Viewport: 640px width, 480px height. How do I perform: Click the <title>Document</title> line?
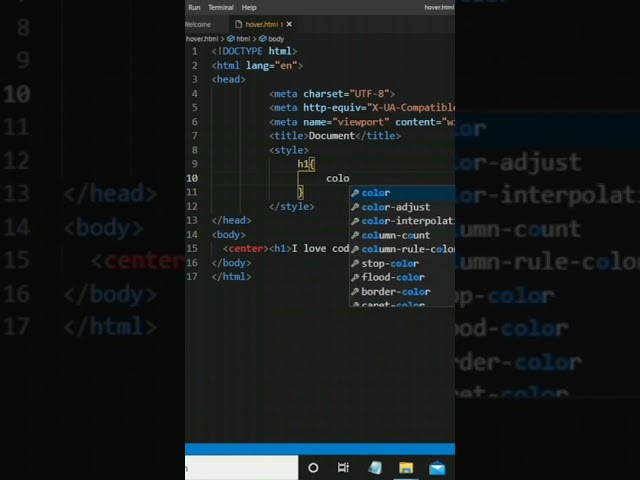point(335,136)
